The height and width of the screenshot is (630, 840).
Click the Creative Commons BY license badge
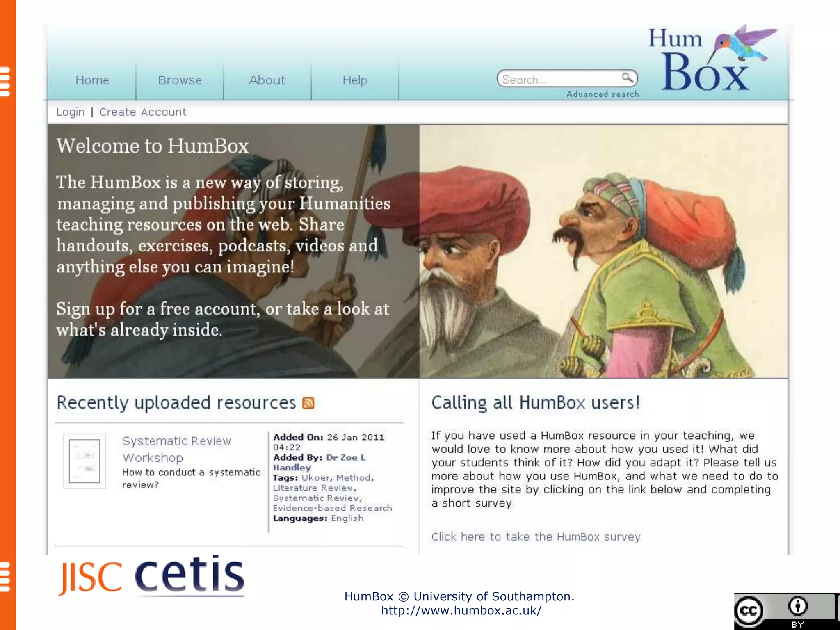point(786,611)
